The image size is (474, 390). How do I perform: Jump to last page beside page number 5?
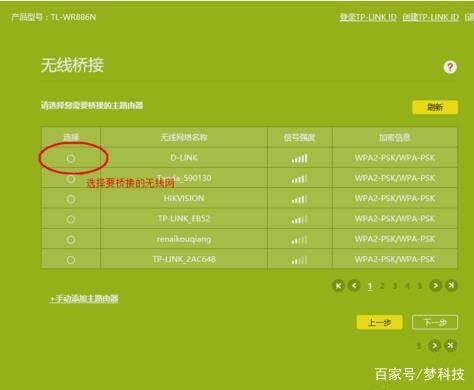pyautogui.click(x=451, y=286)
